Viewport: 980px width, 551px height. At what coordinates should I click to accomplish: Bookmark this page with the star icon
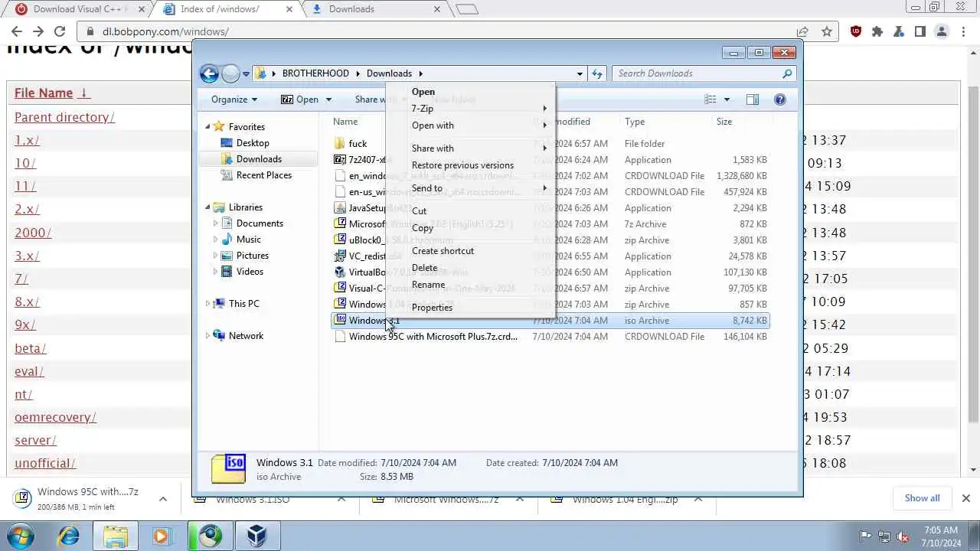click(x=827, y=31)
